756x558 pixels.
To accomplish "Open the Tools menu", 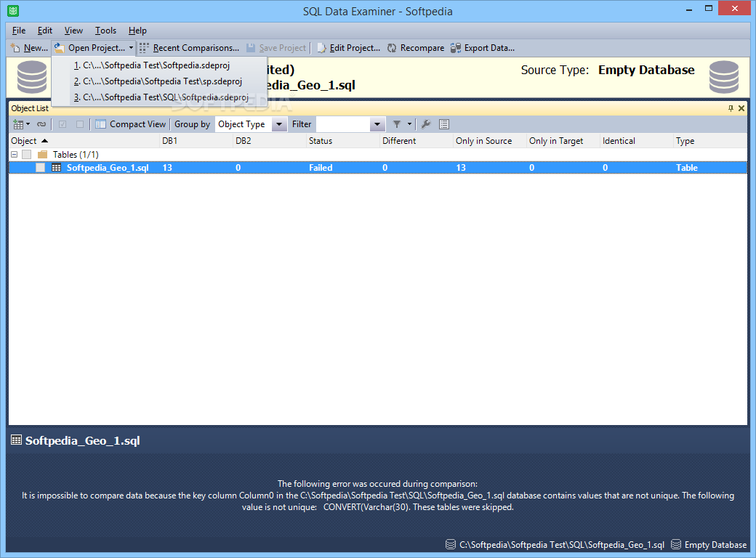I will click(105, 31).
